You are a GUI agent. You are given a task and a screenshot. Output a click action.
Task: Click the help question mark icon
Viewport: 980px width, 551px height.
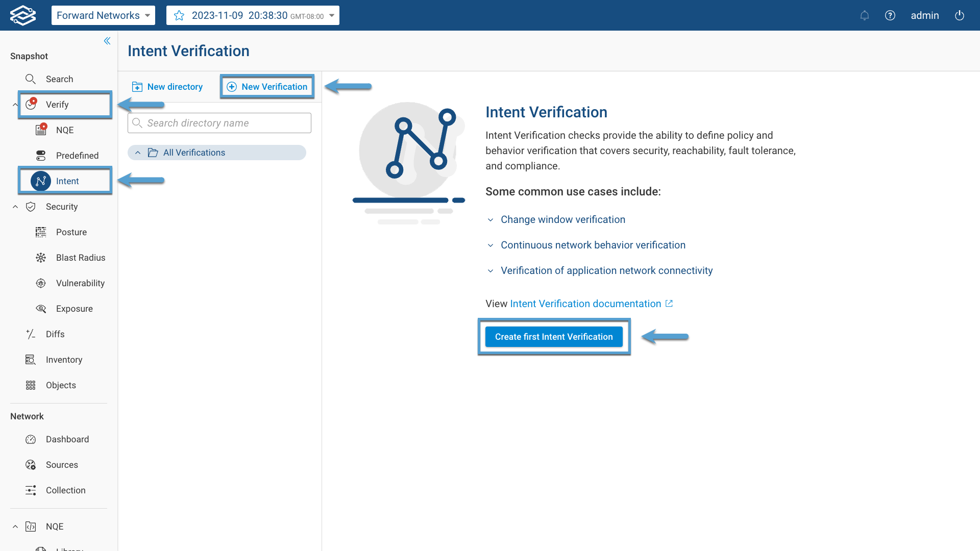[x=890, y=15]
